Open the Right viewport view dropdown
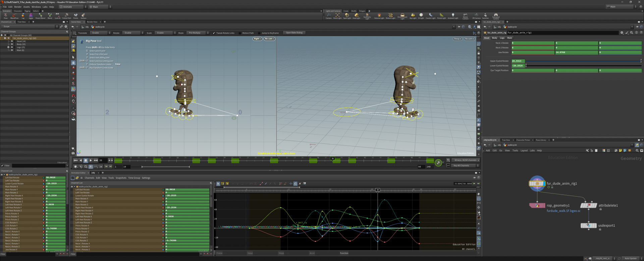This screenshot has width=644, height=261. pyautogui.click(x=257, y=39)
